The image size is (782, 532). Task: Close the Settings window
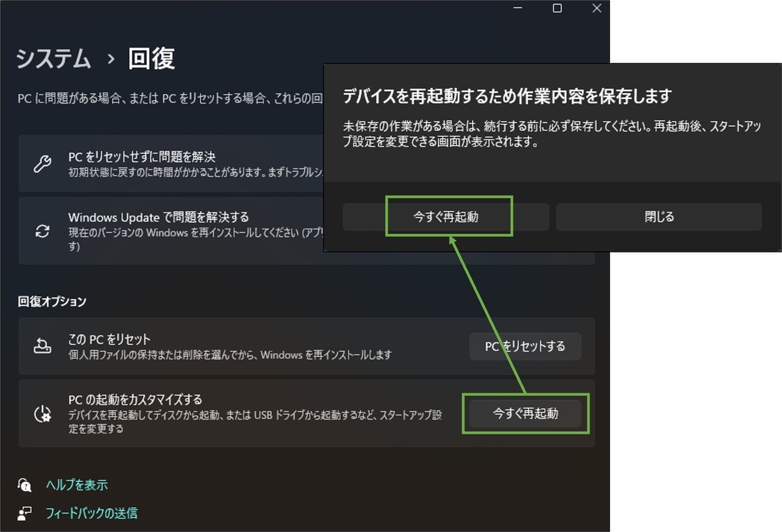click(597, 8)
